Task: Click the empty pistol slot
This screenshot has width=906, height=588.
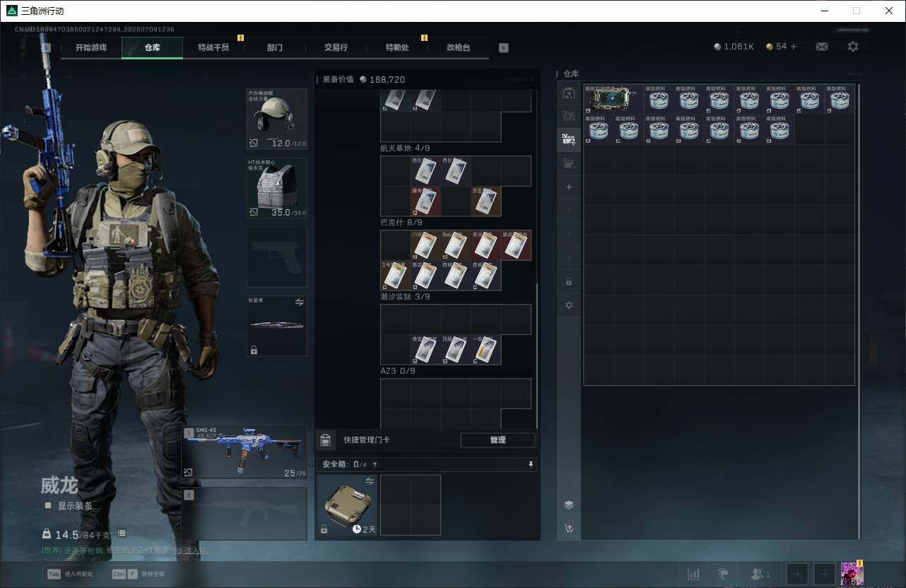Action: click(x=276, y=257)
